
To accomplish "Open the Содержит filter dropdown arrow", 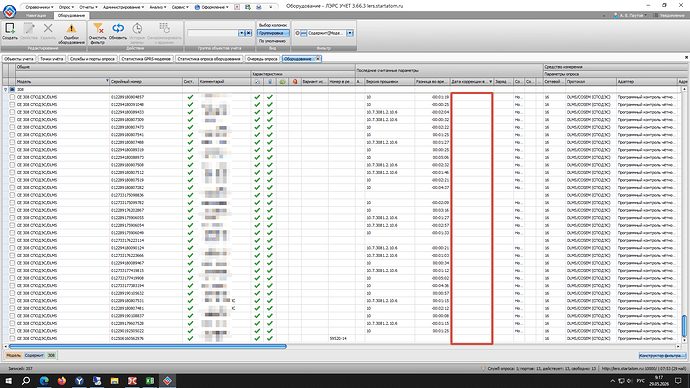I will point(349,33).
